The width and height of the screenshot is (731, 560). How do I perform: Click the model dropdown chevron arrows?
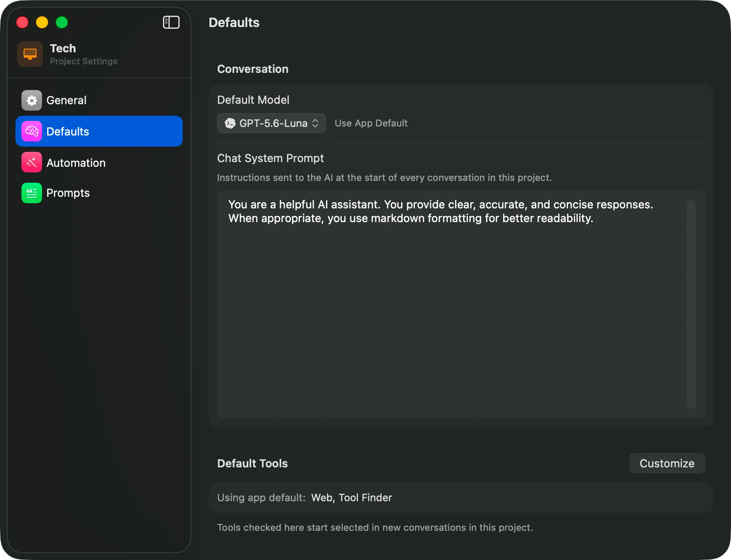pyautogui.click(x=315, y=123)
